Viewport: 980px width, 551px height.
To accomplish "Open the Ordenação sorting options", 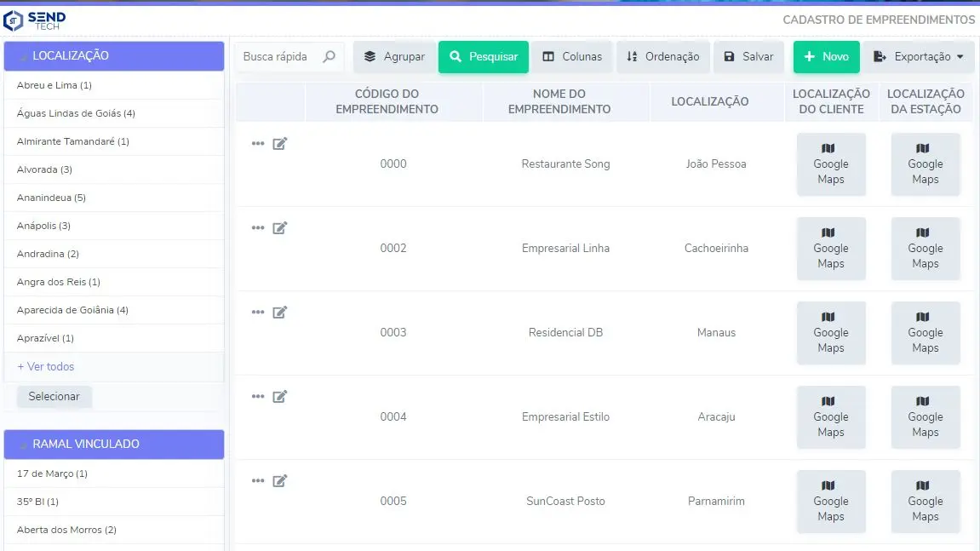I will click(662, 57).
